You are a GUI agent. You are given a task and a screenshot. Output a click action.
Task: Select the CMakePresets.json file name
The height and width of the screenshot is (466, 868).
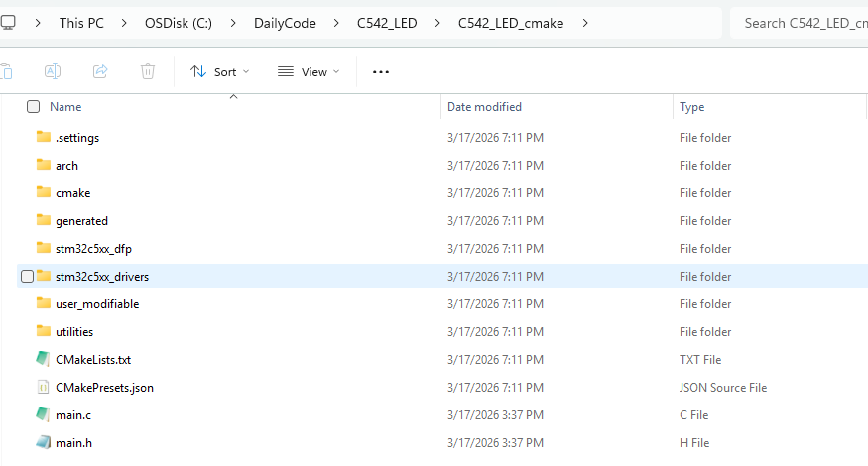coord(104,388)
